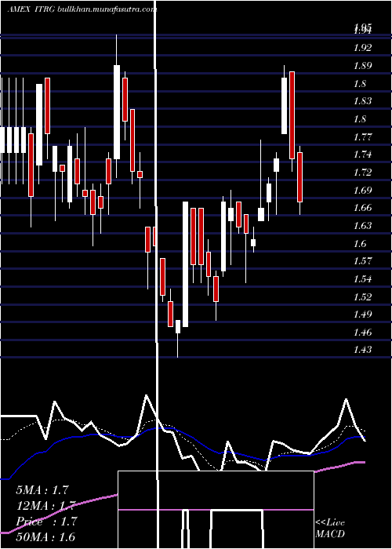Select the 1.46 price axis label
392x549 pixels.
pos(362,333)
